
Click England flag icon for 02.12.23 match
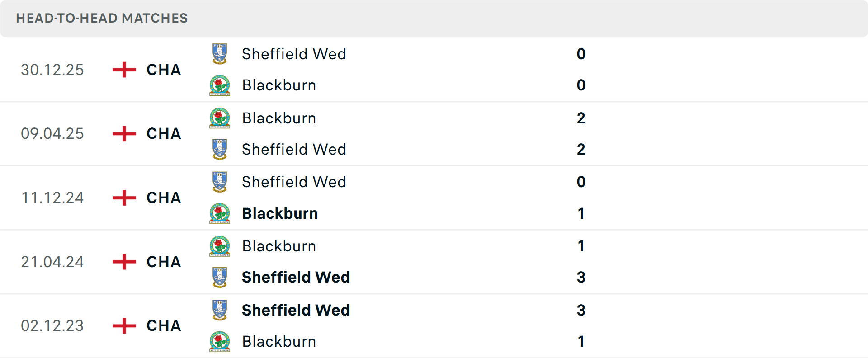124,325
